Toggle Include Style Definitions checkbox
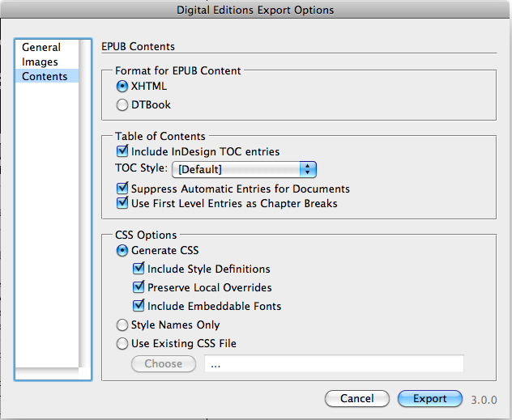The width and height of the screenshot is (512, 420). pos(139,269)
